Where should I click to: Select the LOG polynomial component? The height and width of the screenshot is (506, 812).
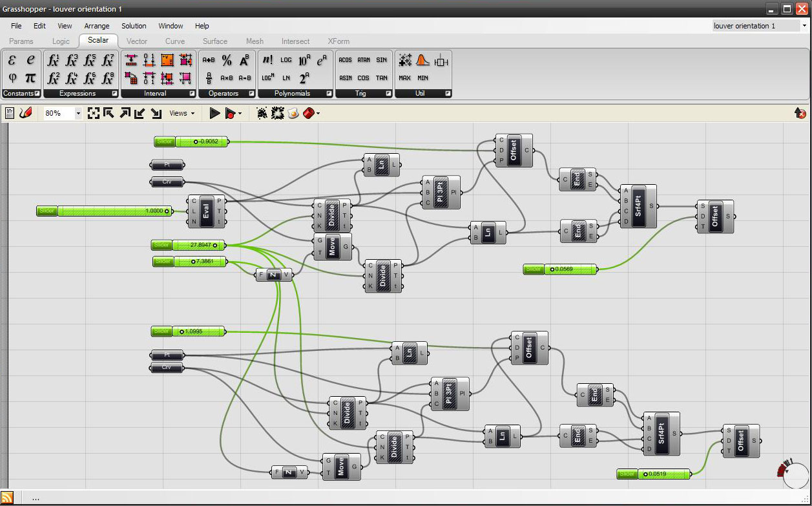[286, 60]
